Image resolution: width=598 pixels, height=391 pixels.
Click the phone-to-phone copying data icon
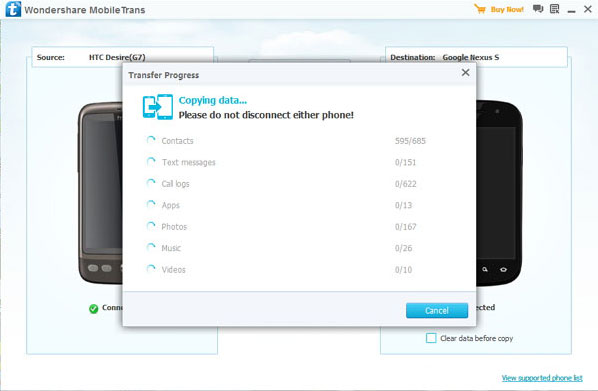point(158,107)
